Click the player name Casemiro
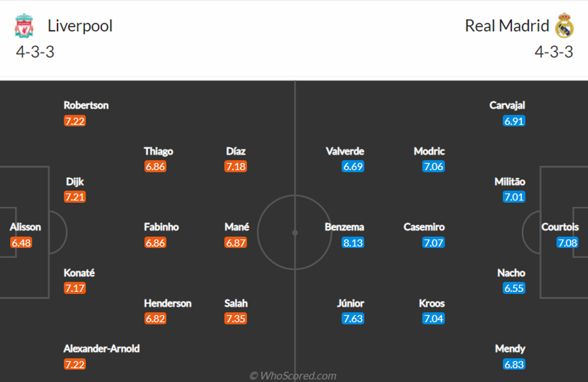Screen dimensions: 588x382 pyautogui.click(x=424, y=227)
